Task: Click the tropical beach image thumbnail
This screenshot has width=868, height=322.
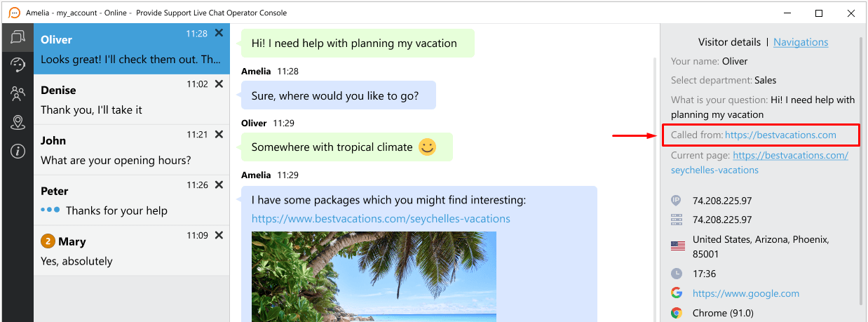Action: tap(374, 276)
